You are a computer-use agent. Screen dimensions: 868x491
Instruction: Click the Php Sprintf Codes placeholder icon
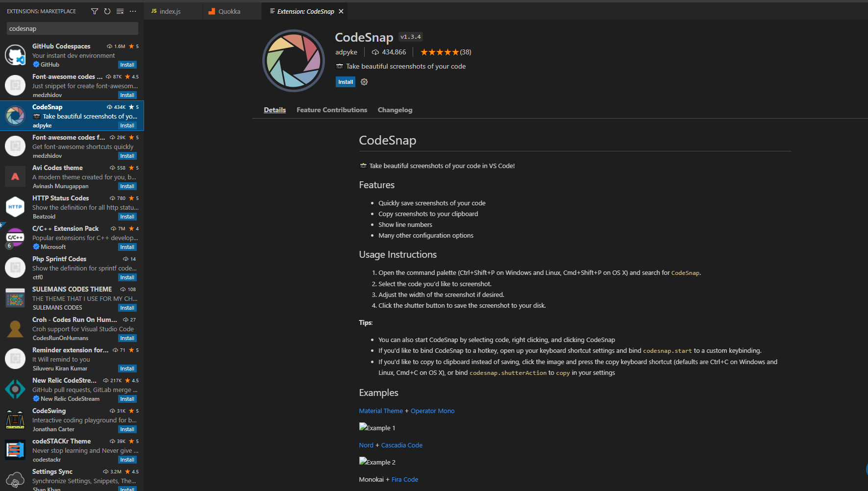pyautogui.click(x=15, y=268)
